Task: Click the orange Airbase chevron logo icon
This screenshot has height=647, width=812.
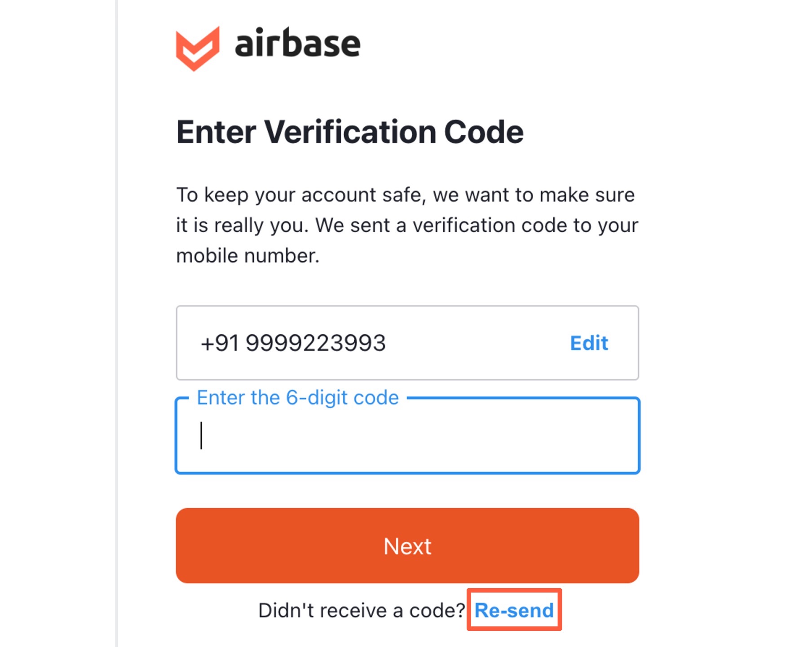Action: [x=197, y=49]
